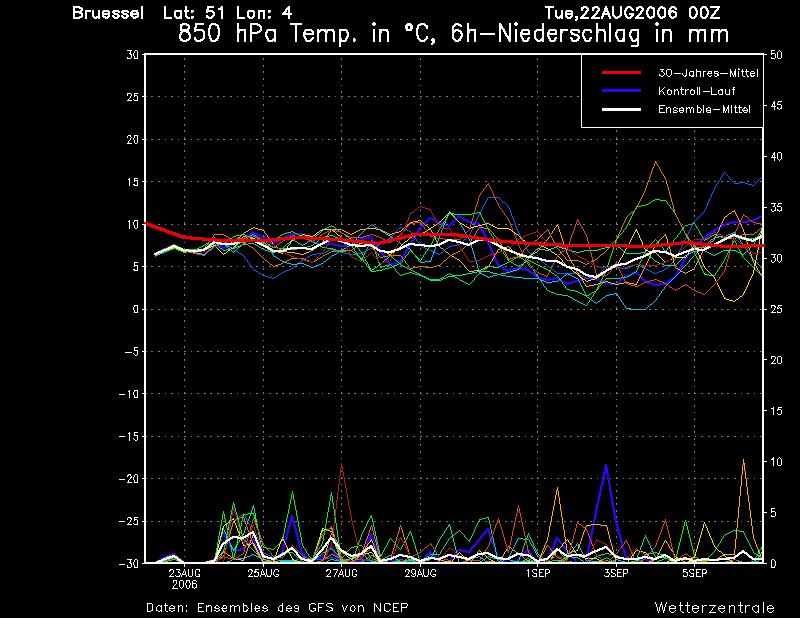
Task: Click the '2006' year label under 23AUG
Action: point(185,585)
